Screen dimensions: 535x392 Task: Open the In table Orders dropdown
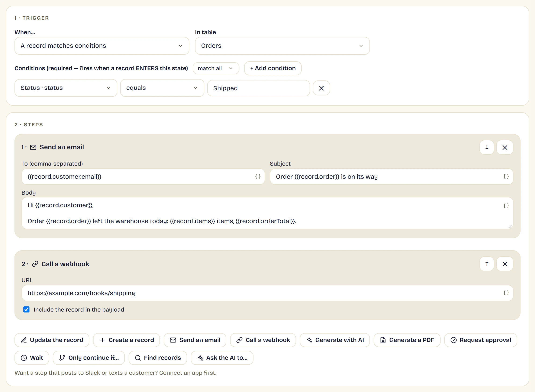click(x=282, y=46)
